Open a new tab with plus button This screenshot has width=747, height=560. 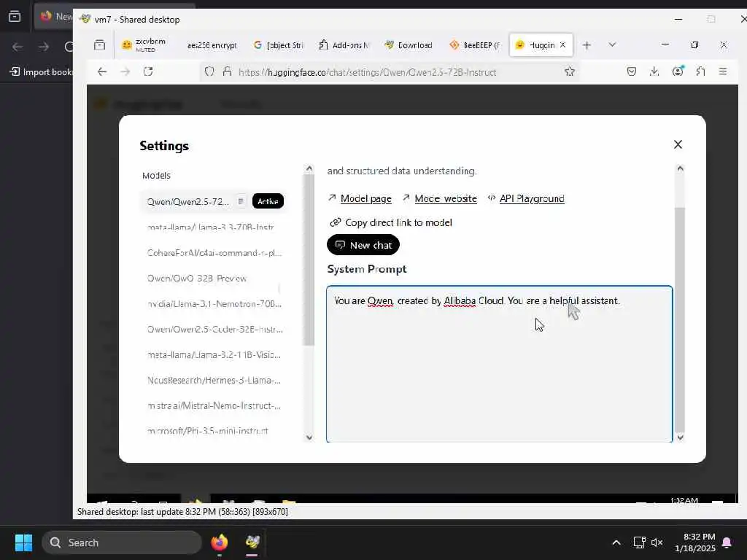pos(587,45)
